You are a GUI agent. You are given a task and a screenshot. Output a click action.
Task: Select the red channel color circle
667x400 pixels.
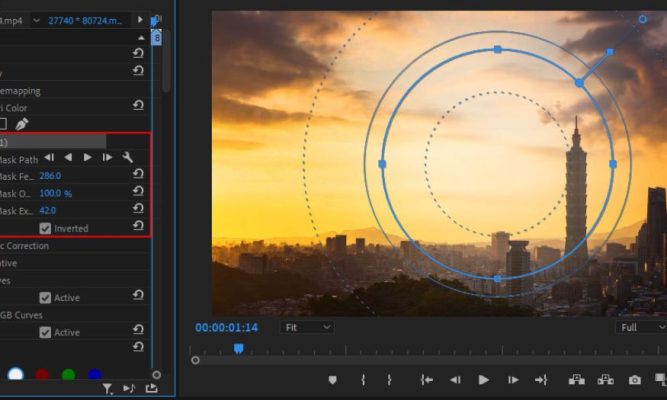pyautogui.click(x=42, y=376)
